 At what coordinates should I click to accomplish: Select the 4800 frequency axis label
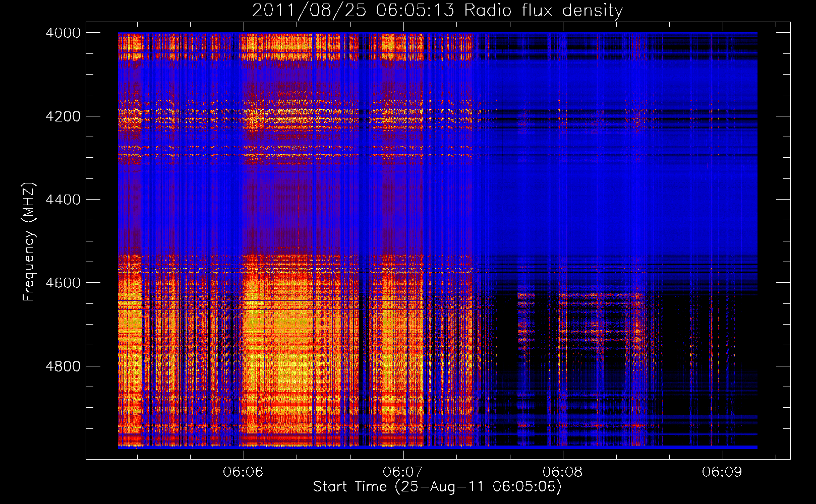tap(63, 366)
